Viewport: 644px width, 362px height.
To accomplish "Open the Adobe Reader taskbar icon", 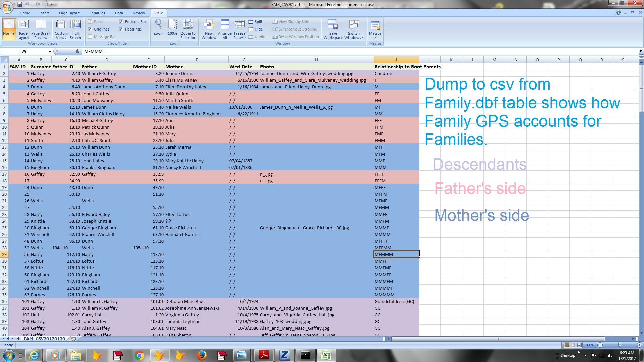I will [x=264, y=355].
